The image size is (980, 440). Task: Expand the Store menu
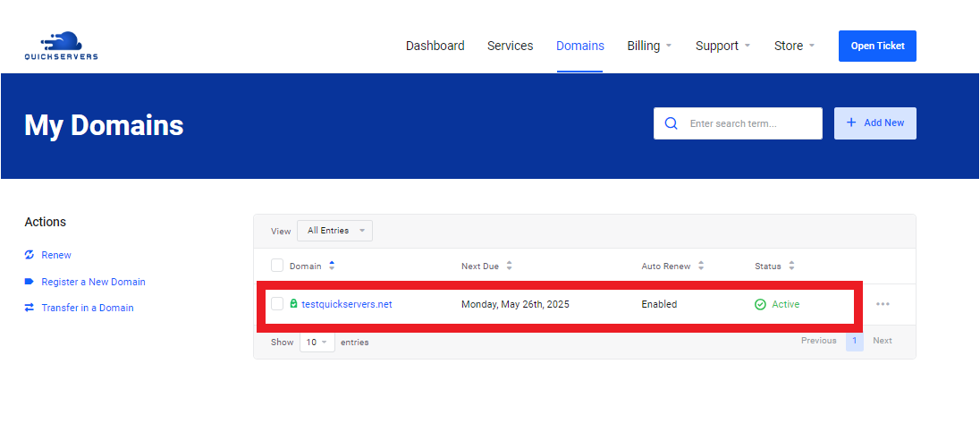794,46
